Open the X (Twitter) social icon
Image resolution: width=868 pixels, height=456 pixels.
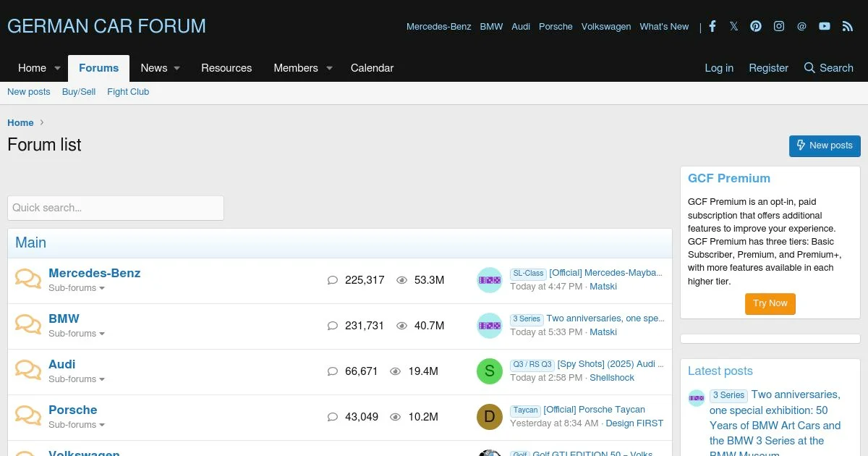point(734,26)
